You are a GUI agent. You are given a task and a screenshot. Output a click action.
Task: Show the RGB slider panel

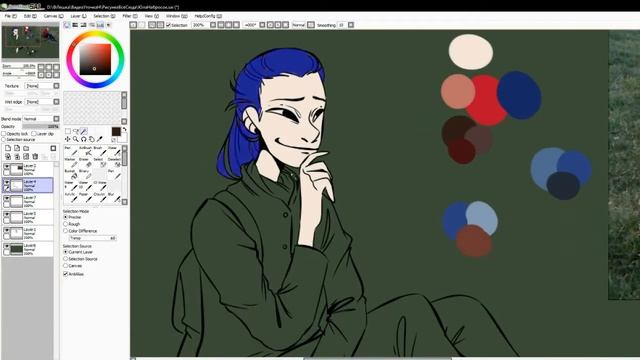(76, 25)
